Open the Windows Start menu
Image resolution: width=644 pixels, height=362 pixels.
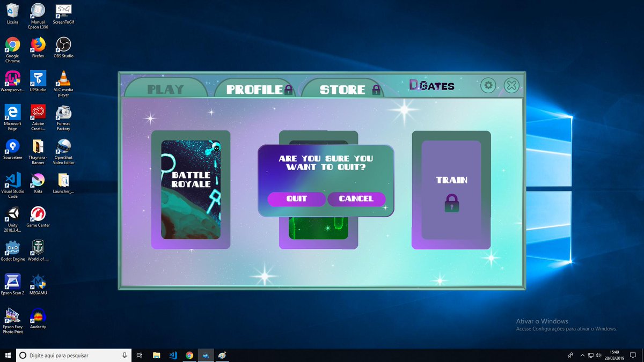(x=8, y=355)
